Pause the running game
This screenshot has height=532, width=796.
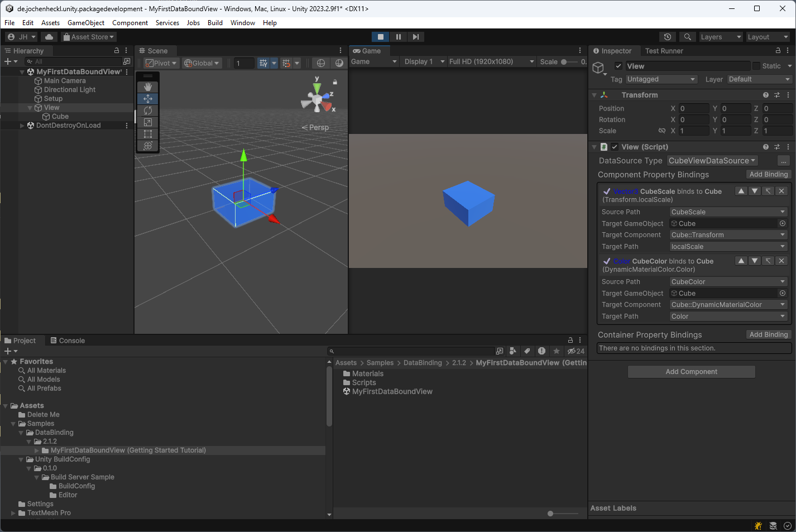(x=398, y=37)
